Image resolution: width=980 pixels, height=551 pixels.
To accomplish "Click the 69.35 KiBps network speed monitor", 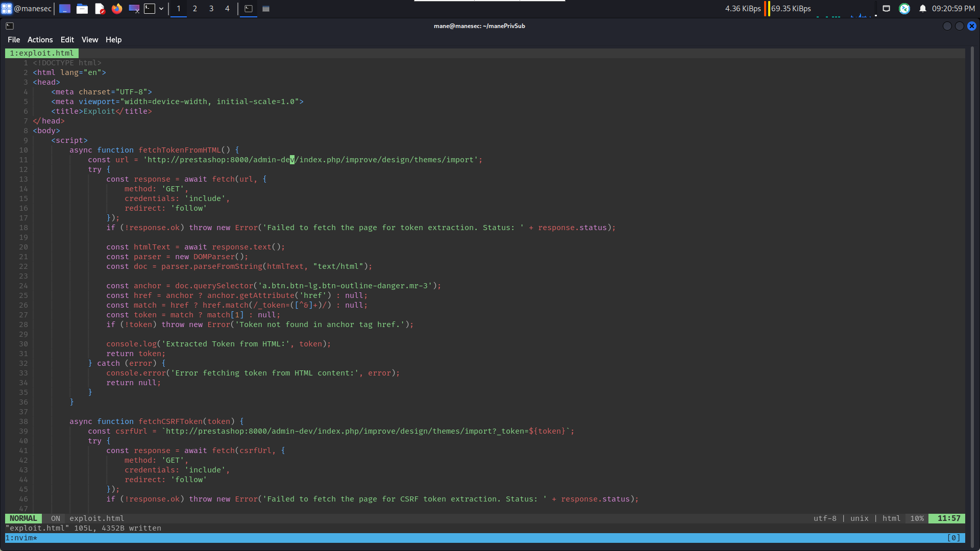I will tap(791, 9).
